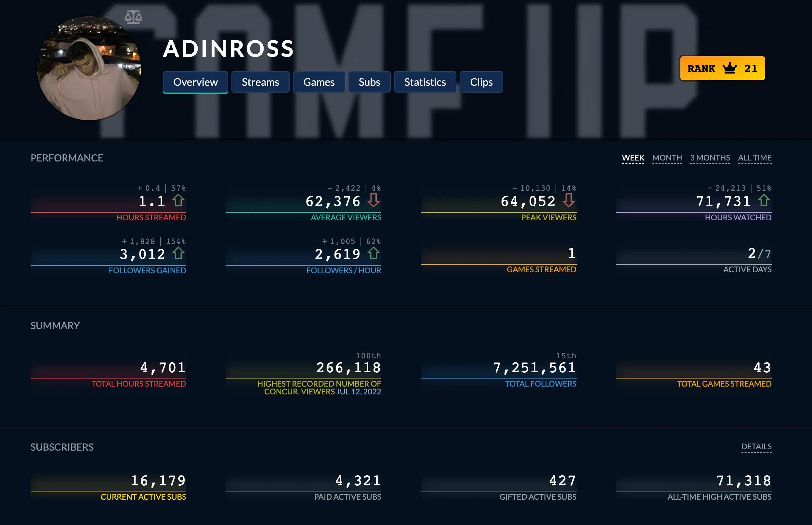Open the Statistics tab
Image resolution: width=812 pixels, height=525 pixels.
pyautogui.click(x=425, y=82)
